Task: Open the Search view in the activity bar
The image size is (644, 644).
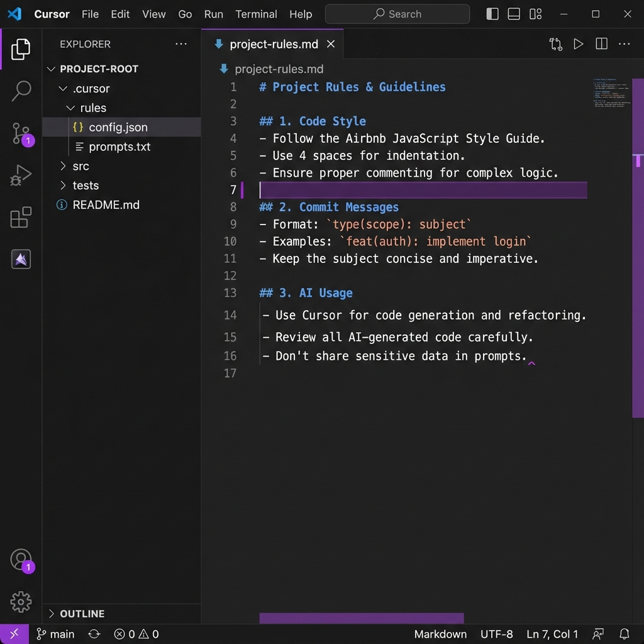Action: click(x=21, y=91)
